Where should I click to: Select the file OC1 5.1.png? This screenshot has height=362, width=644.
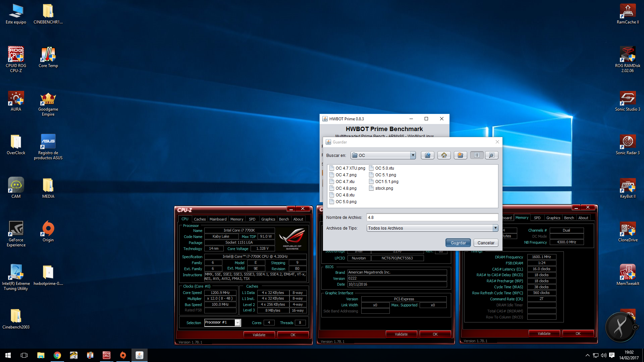(384, 182)
